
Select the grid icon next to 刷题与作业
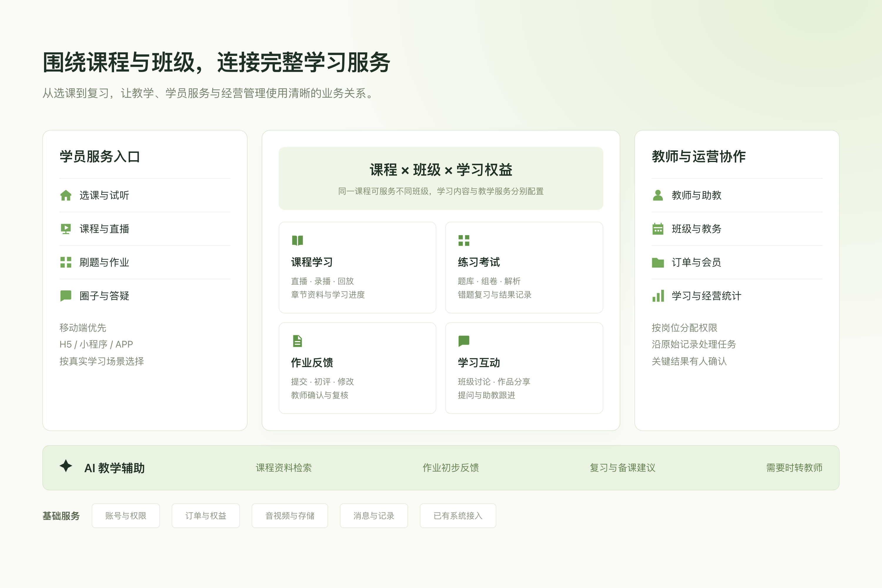pos(66,262)
